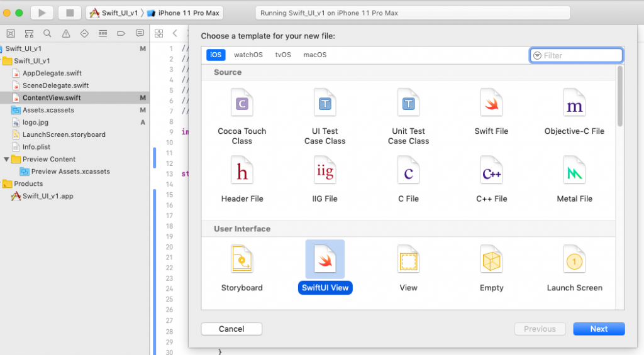This screenshot has height=355, width=644.
Task: Collapse the Preview Content folder
Action: click(6, 159)
